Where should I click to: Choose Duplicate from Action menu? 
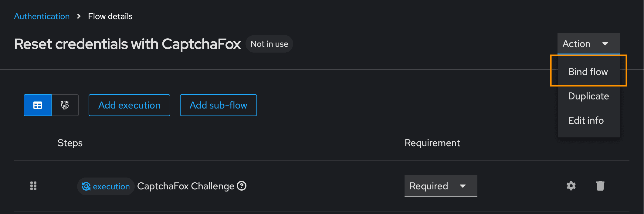(x=588, y=96)
